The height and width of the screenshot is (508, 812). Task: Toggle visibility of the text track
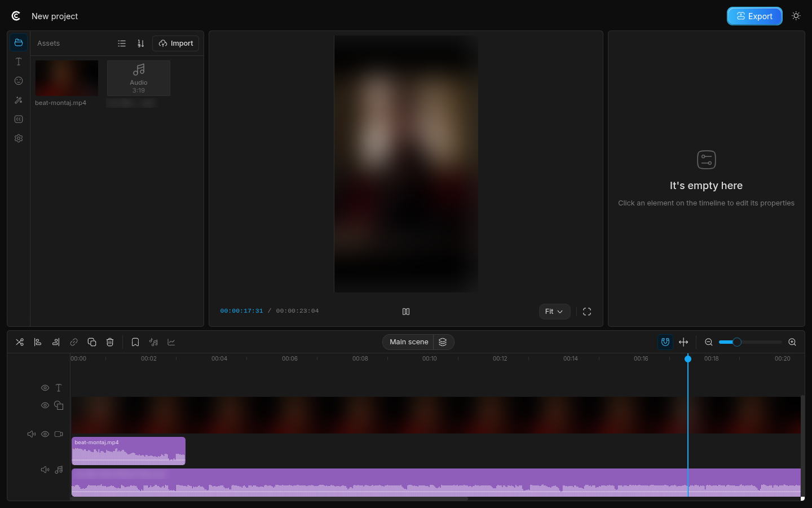click(45, 388)
